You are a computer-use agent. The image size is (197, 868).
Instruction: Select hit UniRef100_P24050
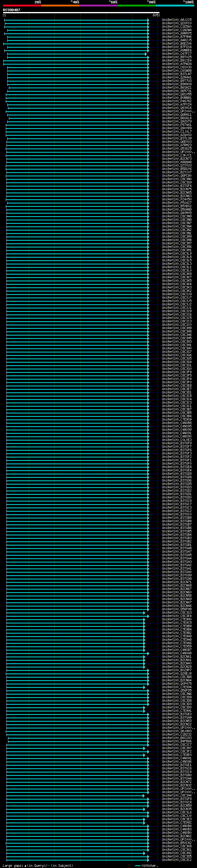[176, 200]
